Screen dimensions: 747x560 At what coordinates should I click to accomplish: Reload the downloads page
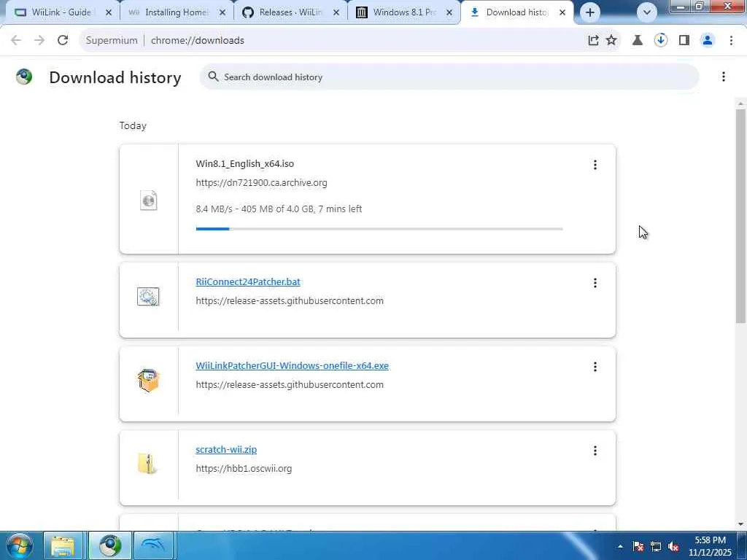[x=63, y=41]
